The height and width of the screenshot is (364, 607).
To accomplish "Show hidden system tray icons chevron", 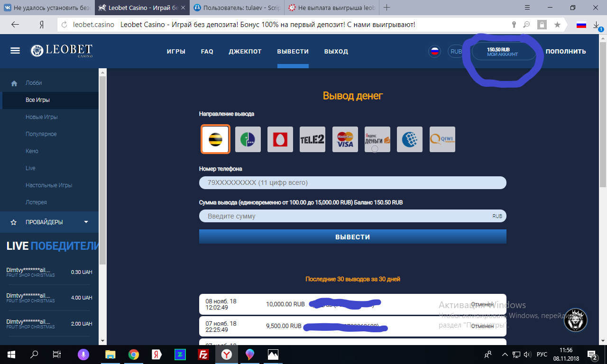I will click(505, 355).
